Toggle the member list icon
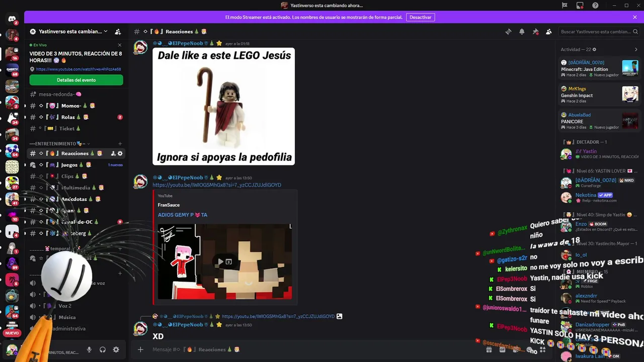Image resolution: width=644 pixels, height=362 pixels. pyautogui.click(x=549, y=32)
